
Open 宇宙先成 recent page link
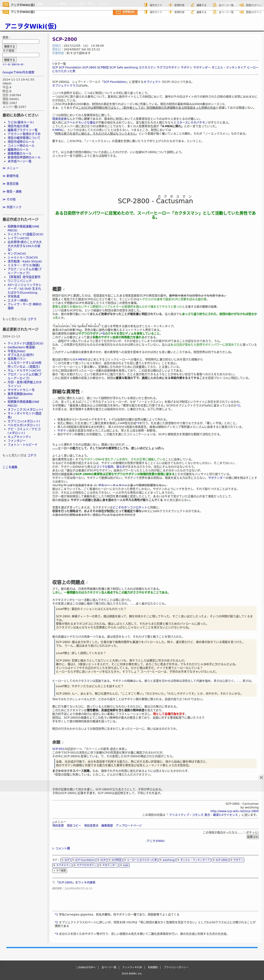pos(13,296)
